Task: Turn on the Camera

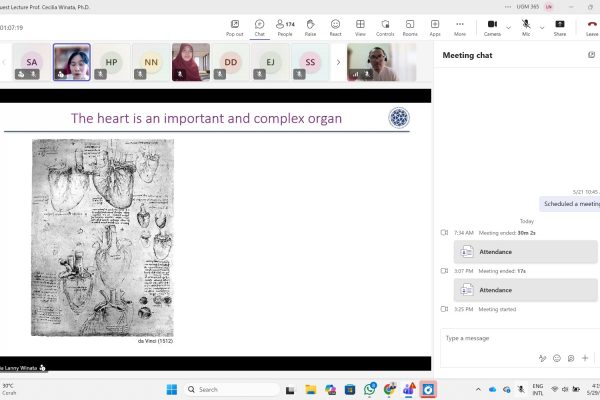Action: (x=492, y=28)
